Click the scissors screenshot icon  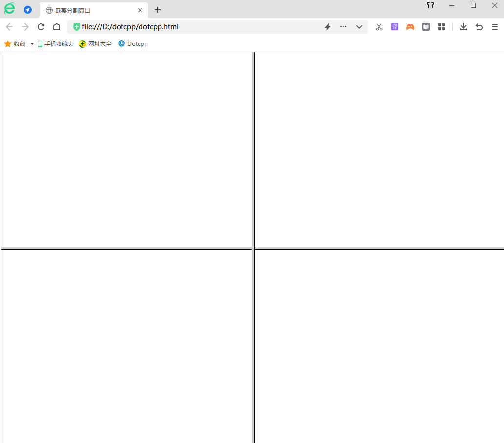pos(379,27)
